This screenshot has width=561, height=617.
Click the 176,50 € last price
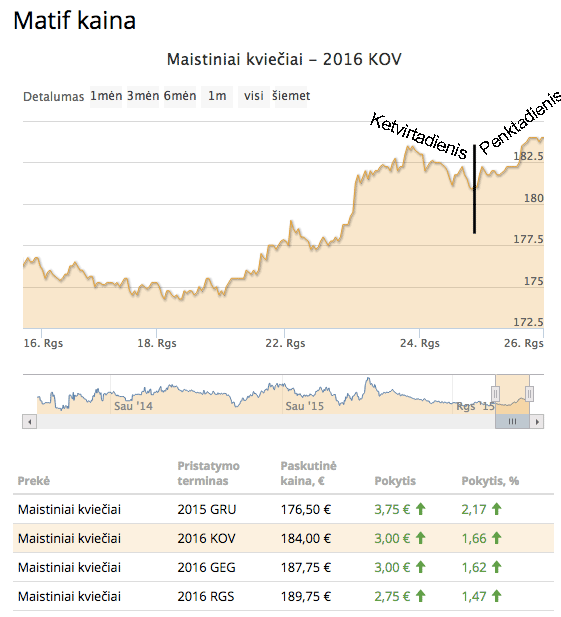click(x=306, y=510)
